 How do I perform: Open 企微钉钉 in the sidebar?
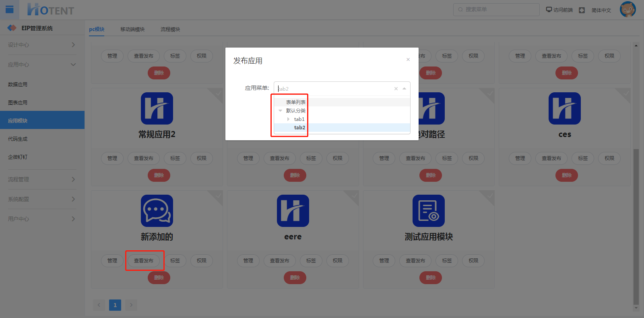(x=42, y=157)
